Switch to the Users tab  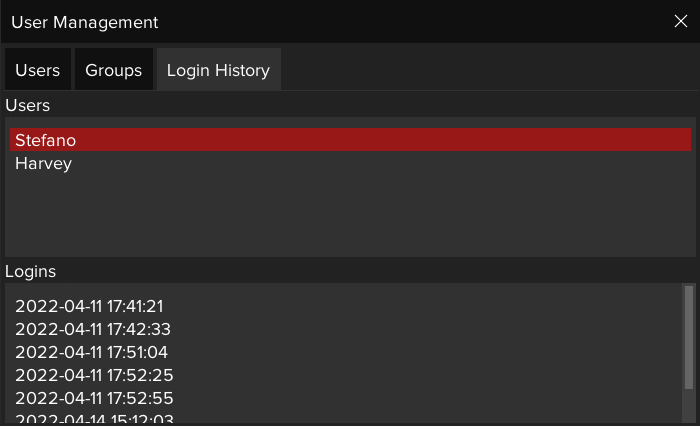click(37, 70)
